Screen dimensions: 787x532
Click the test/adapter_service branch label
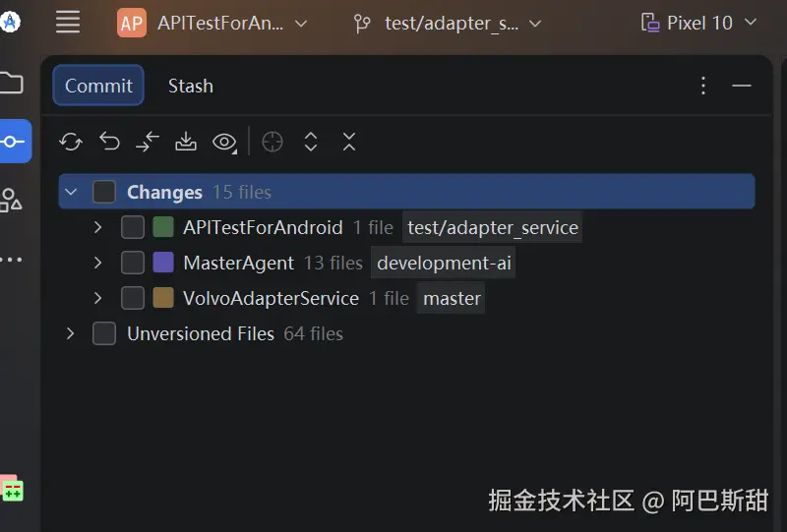point(493,227)
